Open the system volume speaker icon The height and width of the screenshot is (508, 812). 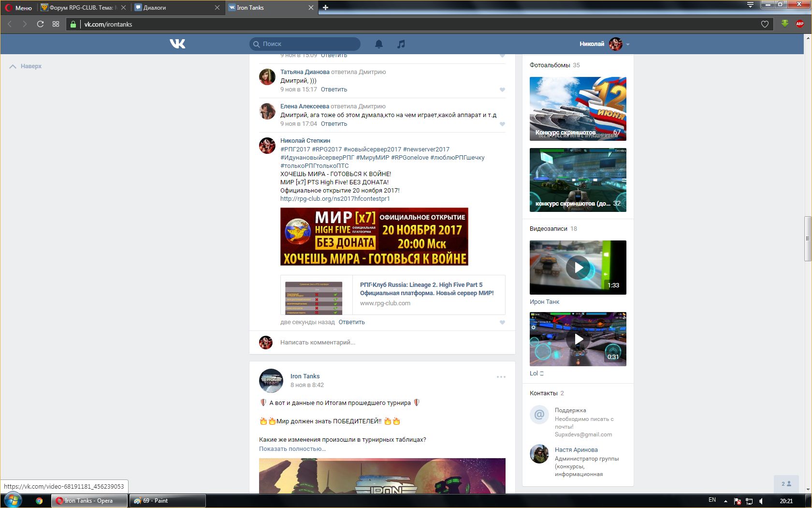click(x=761, y=501)
